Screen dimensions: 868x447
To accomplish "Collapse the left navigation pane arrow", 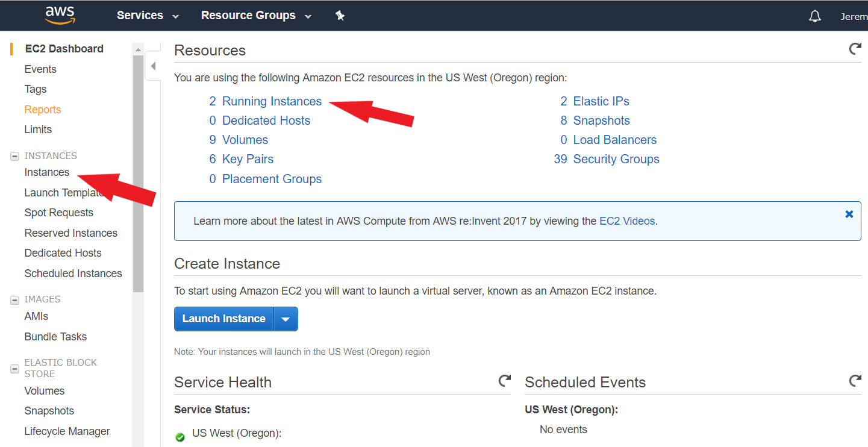I will pos(153,66).
